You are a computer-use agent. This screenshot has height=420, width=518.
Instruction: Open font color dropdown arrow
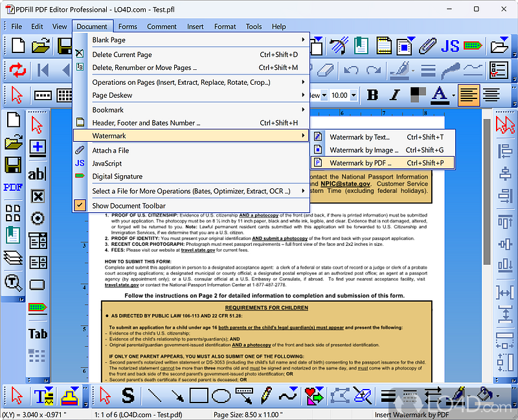[x=454, y=95]
